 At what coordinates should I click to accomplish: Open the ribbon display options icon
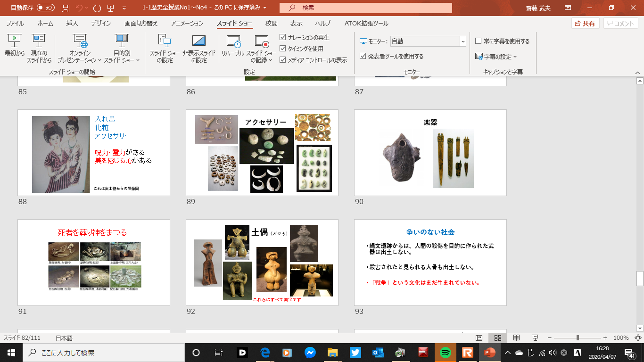[568, 8]
